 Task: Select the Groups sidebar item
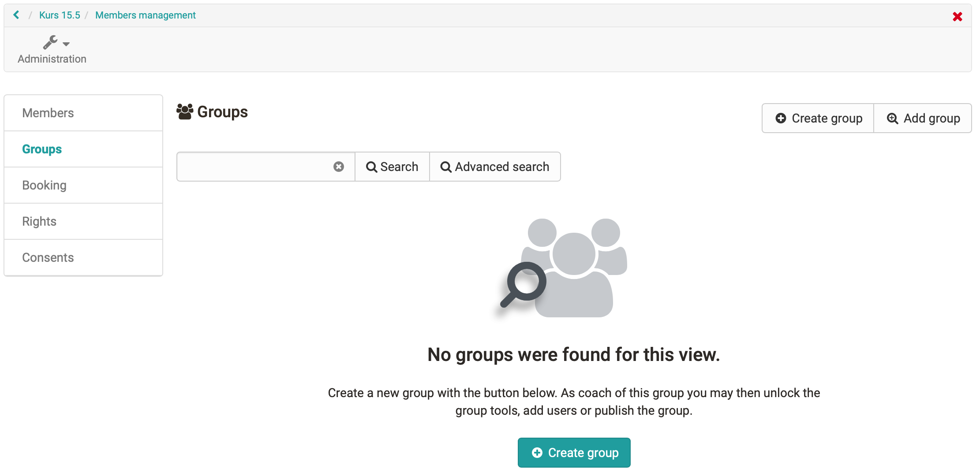(x=42, y=149)
